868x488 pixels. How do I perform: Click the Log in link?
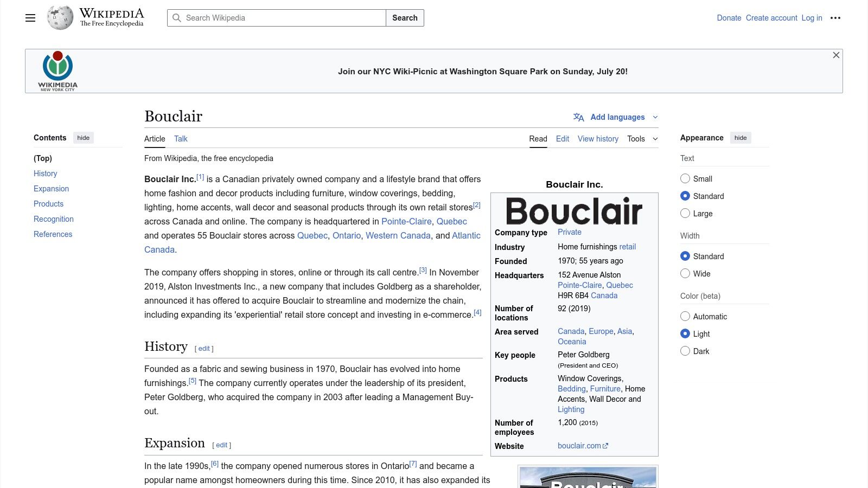click(812, 18)
